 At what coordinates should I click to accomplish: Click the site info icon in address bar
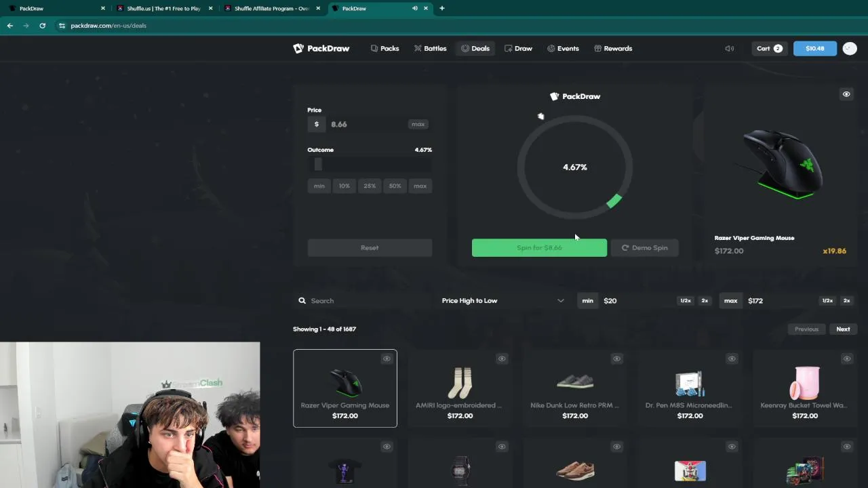[x=62, y=26]
